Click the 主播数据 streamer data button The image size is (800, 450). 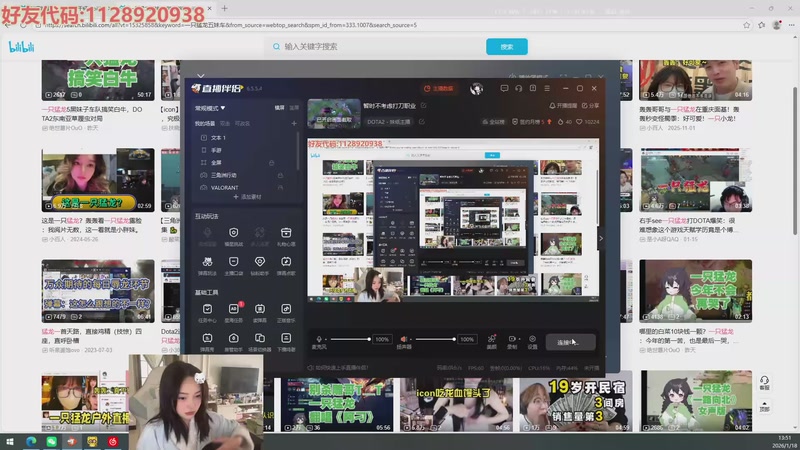(439, 88)
